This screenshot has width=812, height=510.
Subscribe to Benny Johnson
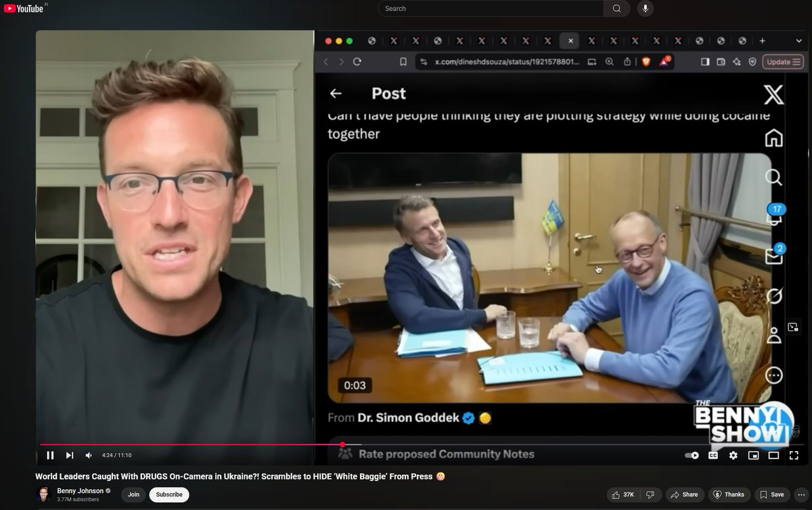[x=169, y=494]
